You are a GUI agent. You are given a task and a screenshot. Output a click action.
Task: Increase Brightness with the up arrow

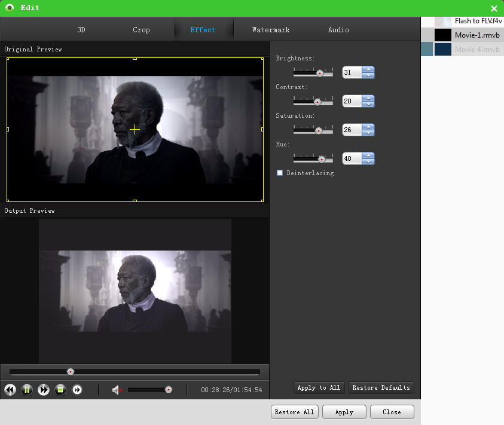368,69
